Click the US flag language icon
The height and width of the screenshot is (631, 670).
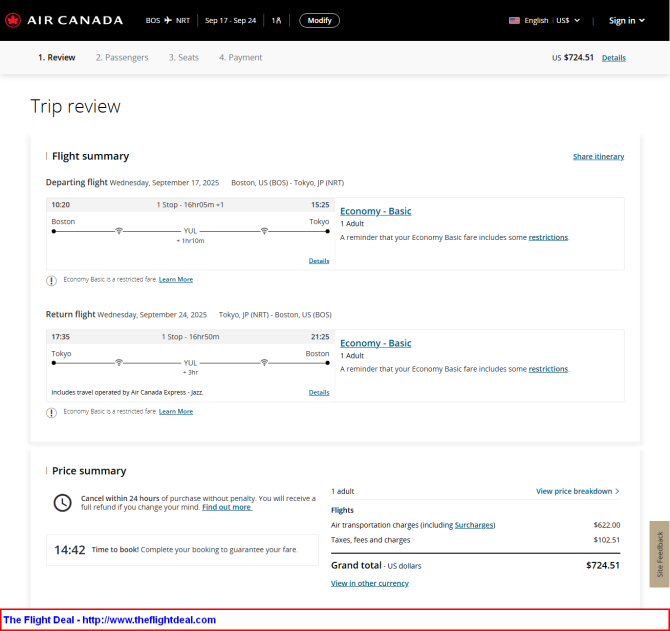click(x=514, y=20)
